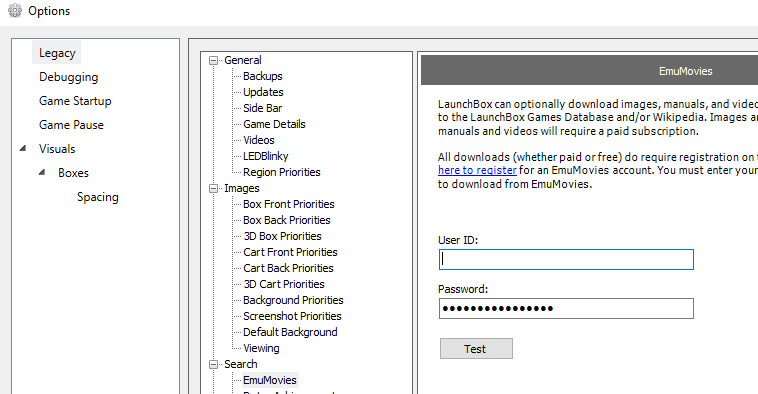
Task: Click the 'User ID:' label
Action: click(458, 240)
